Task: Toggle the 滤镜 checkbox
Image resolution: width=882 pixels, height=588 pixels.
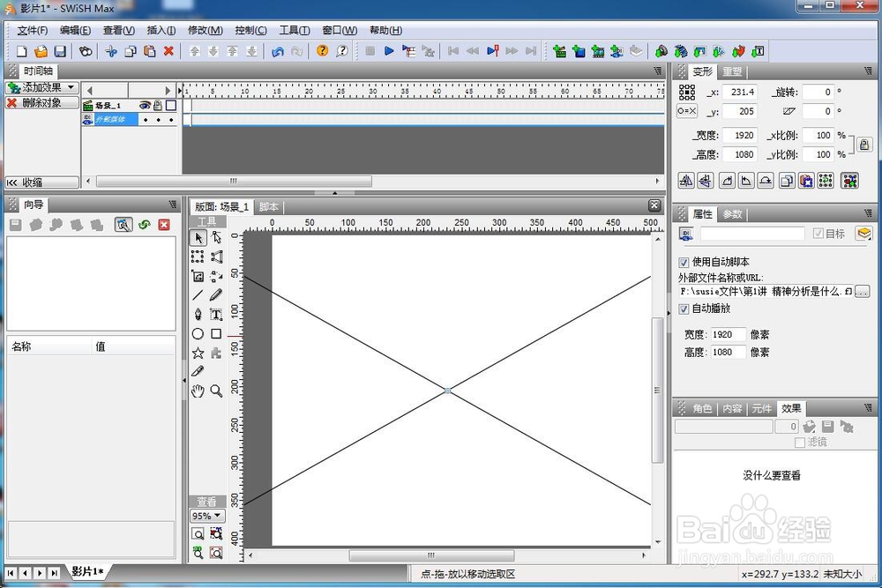Action: [800, 443]
